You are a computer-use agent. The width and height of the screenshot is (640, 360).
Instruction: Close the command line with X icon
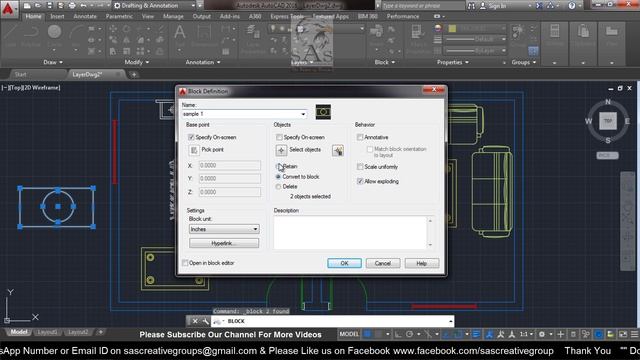coord(195,321)
